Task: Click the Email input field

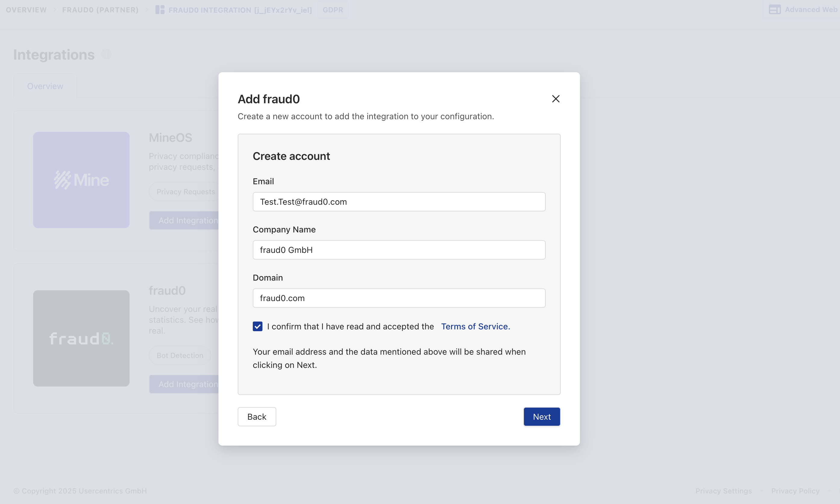Action: (x=399, y=201)
